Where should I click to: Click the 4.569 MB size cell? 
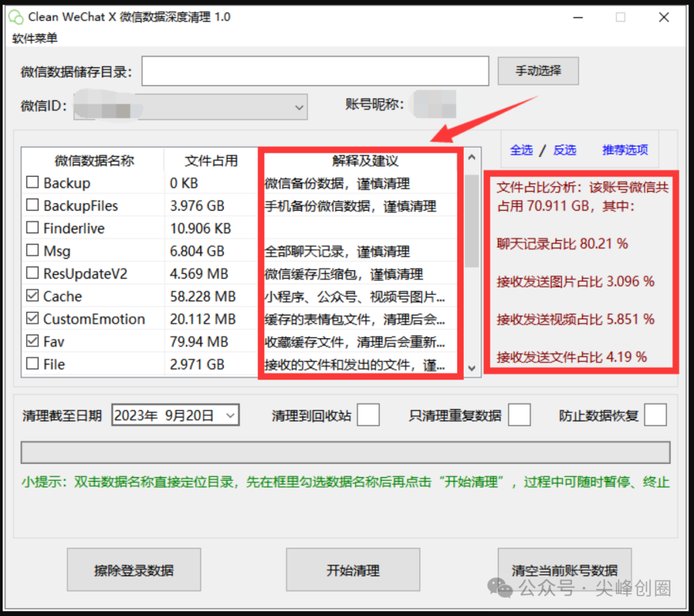(x=199, y=274)
